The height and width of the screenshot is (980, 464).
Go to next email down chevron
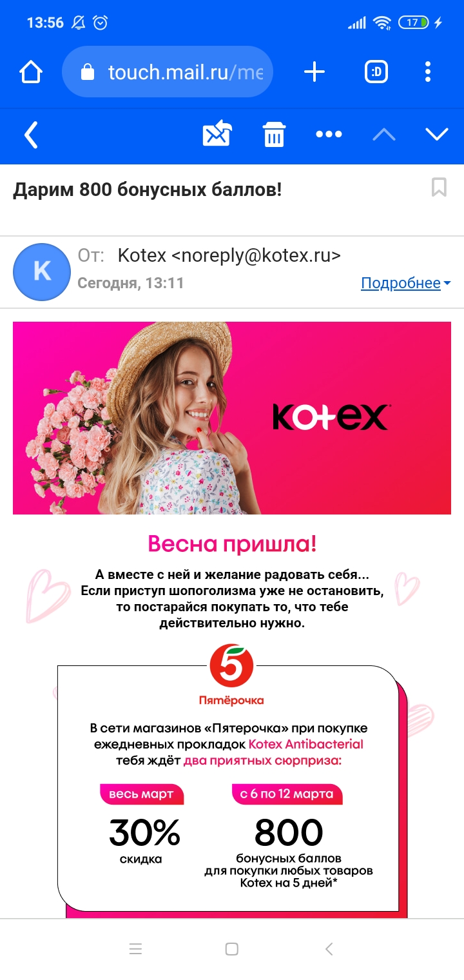pyautogui.click(x=437, y=134)
